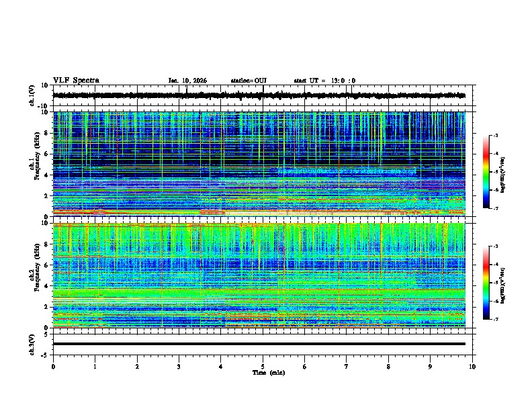Screen dimensions: 532x411
Task: Click the "2" kHz tick on ch.2 spectrogram
Action: pos(46,307)
